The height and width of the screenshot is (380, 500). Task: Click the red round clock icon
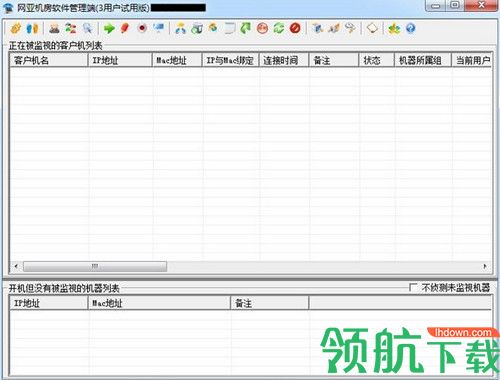click(x=262, y=28)
